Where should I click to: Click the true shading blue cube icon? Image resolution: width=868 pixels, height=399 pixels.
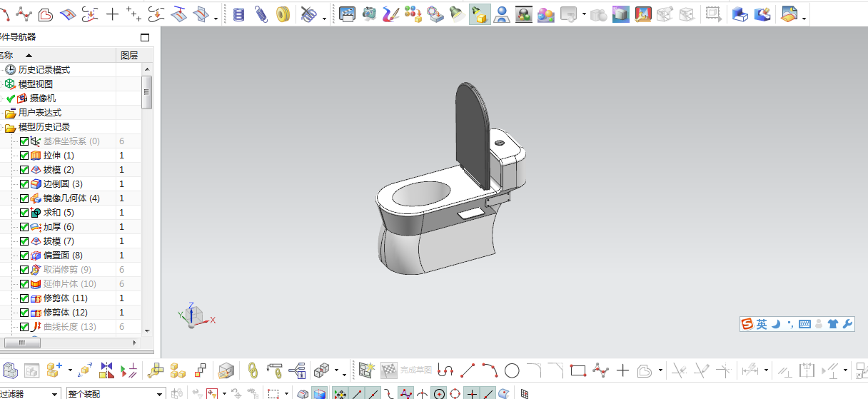(621, 14)
